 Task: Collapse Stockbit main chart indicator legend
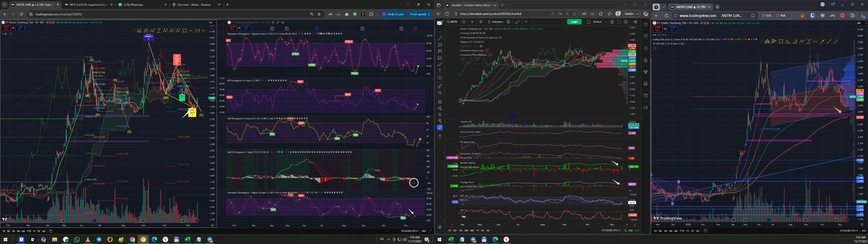pos(463,59)
